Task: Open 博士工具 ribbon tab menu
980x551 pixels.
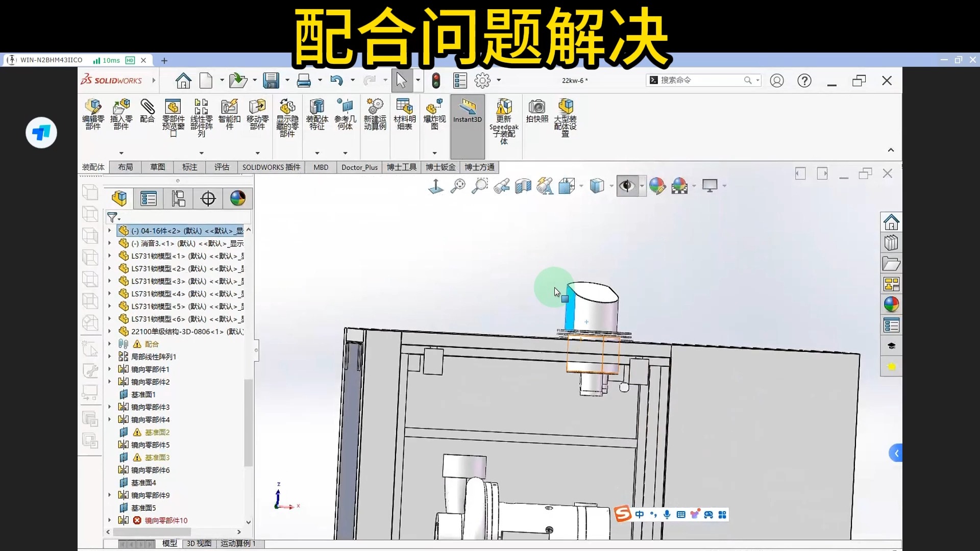Action: (401, 167)
